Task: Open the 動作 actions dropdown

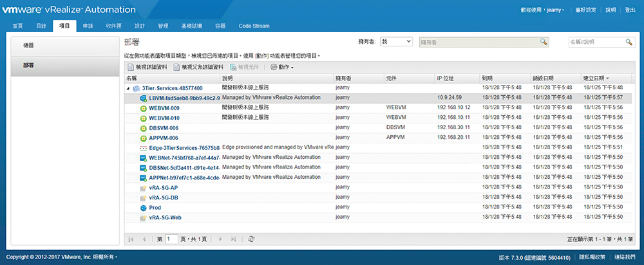Action: 282,67
